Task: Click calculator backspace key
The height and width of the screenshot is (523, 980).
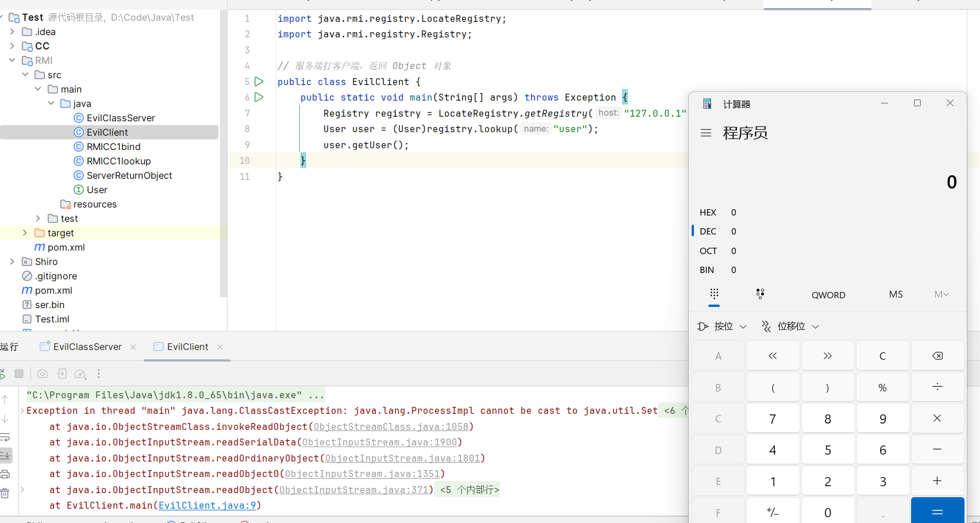Action: pyautogui.click(x=937, y=356)
